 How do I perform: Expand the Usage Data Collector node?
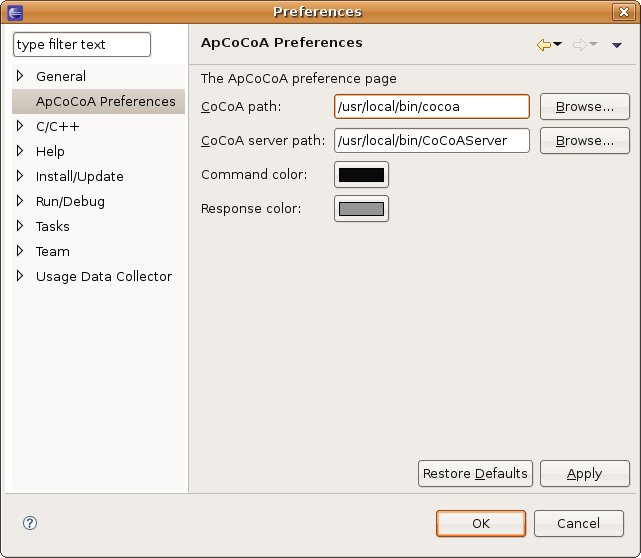click(x=20, y=276)
